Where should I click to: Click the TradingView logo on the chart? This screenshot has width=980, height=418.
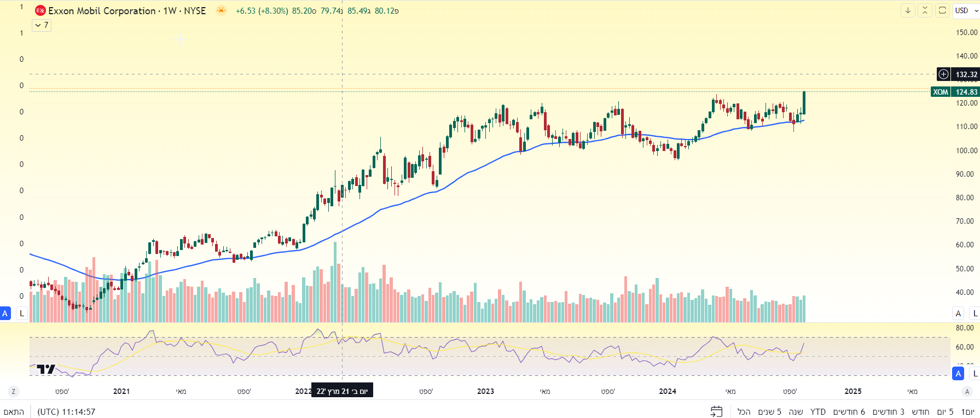[46, 369]
